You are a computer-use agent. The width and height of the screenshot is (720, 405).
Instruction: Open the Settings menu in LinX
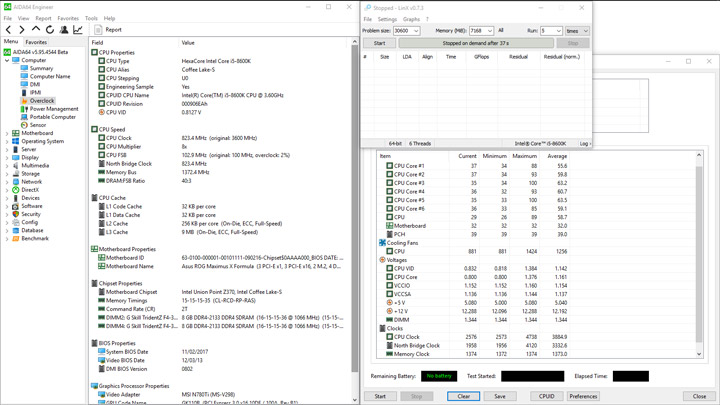[387, 19]
